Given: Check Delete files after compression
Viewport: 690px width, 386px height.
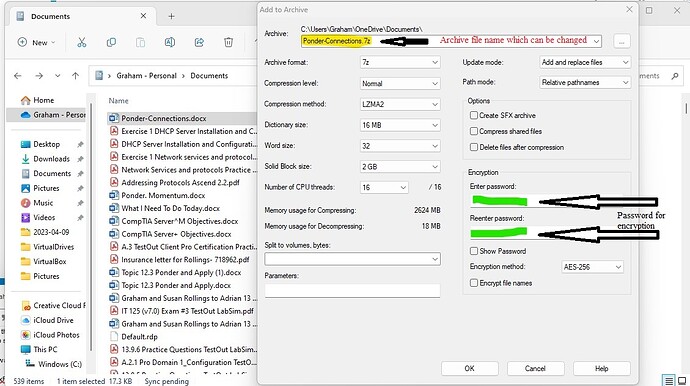Looking at the screenshot, I should [x=474, y=147].
